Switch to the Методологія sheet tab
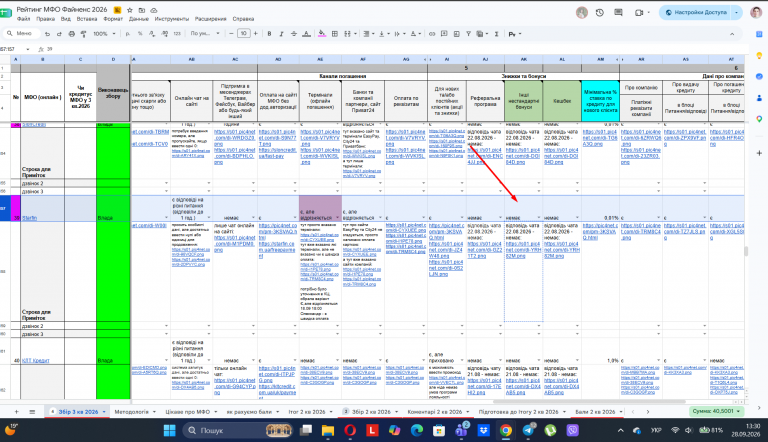This screenshot has width=768, height=442. click(x=131, y=412)
